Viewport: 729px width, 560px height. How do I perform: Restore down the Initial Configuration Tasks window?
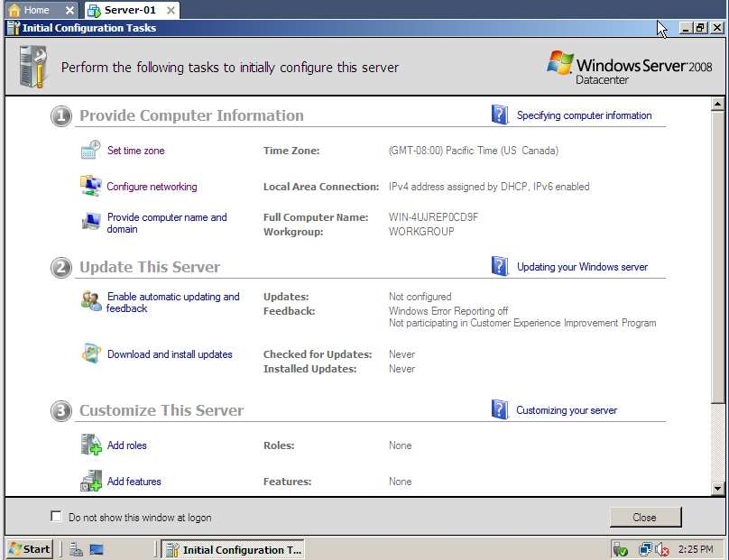700,28
